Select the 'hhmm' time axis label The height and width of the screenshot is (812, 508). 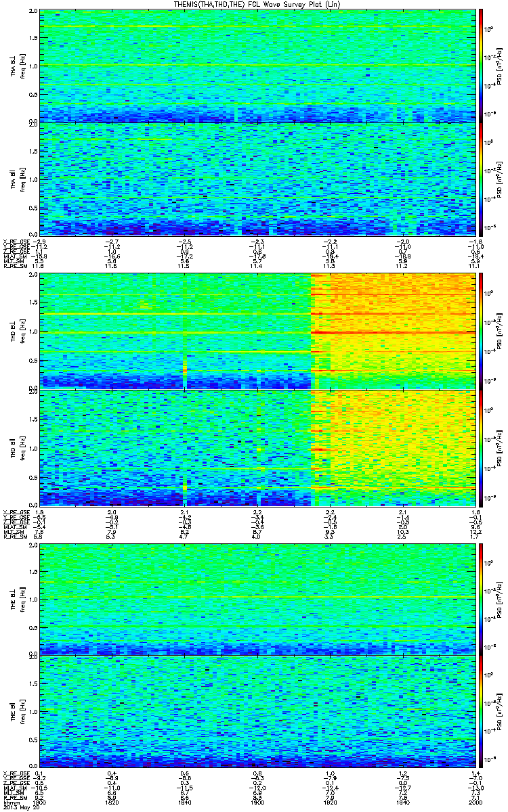[11, 801]
